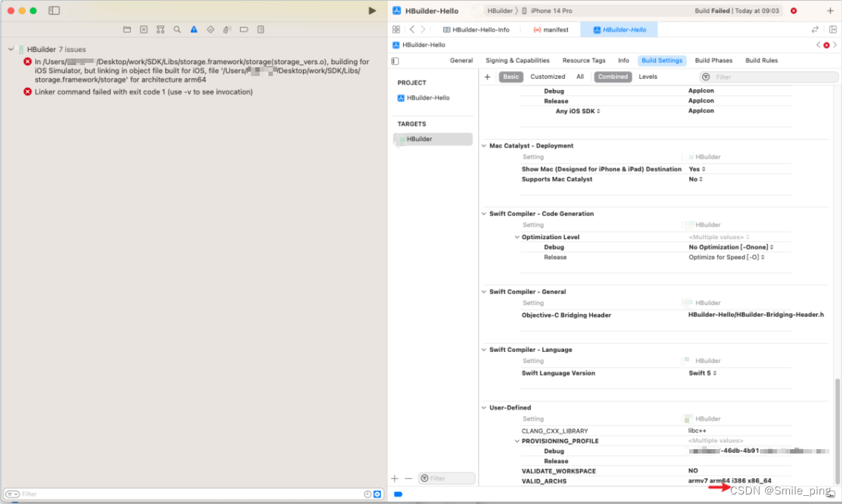This screenshot has width=842, height=504.
Task: Select All settings filter
Action: coord(580,77)
